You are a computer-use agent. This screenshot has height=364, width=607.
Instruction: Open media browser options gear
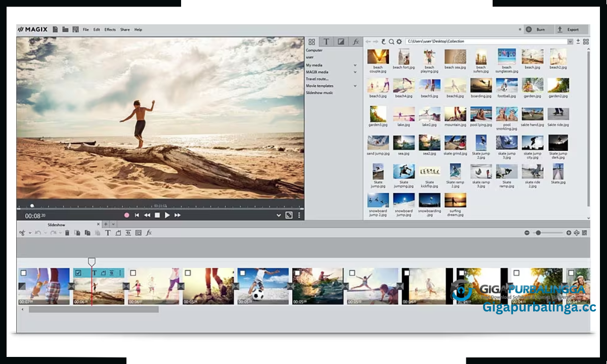pyautogui.click(x=399, y=41)
